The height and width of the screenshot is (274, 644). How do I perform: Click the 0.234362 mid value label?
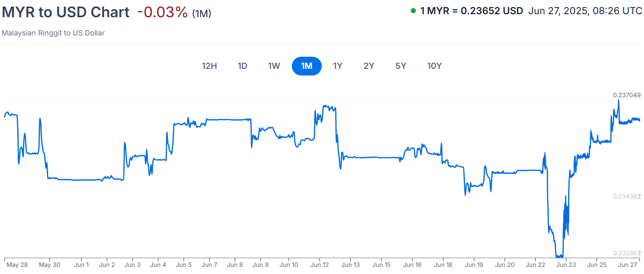coord(627,196)
